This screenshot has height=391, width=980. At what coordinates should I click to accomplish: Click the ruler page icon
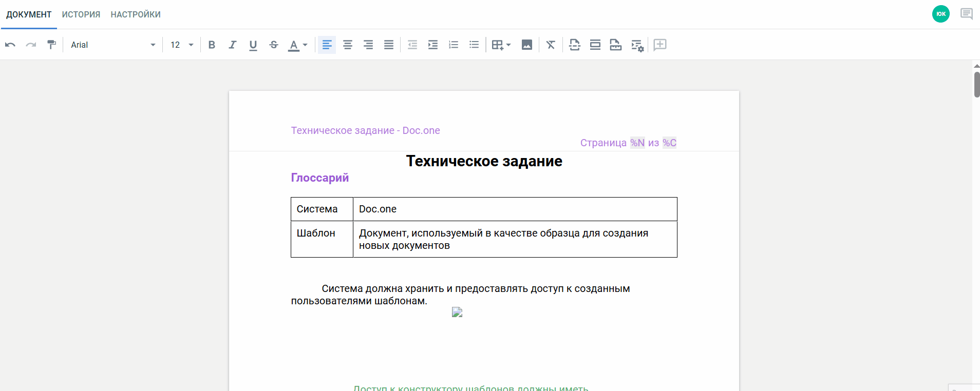(616, 45)
